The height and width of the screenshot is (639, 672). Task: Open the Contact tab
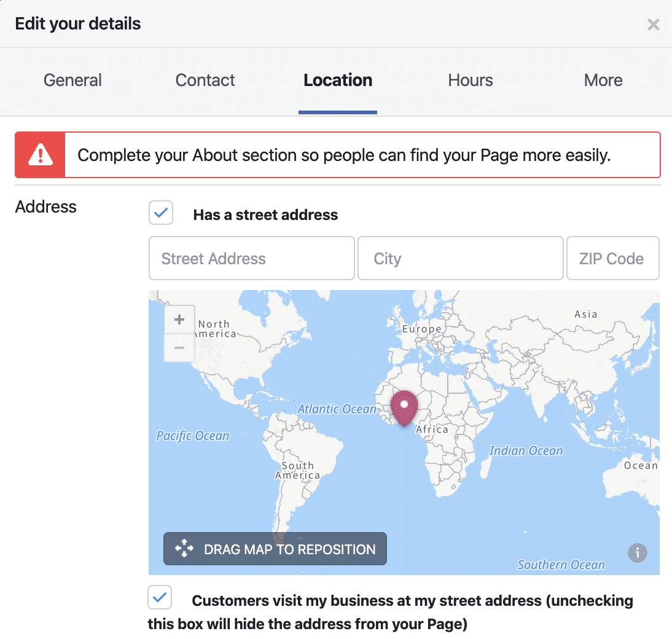205,80
